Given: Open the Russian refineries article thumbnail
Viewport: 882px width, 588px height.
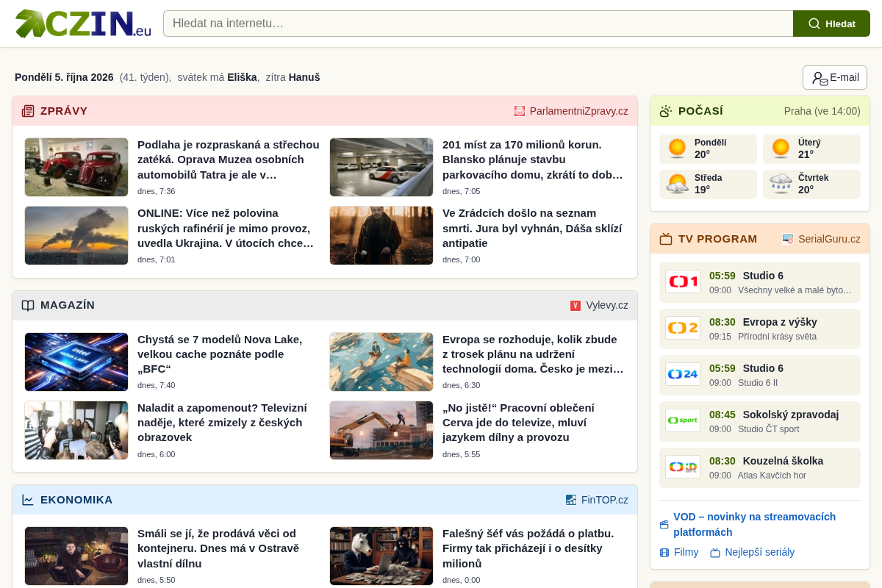Looking at the screenshot, I should 76,235.
